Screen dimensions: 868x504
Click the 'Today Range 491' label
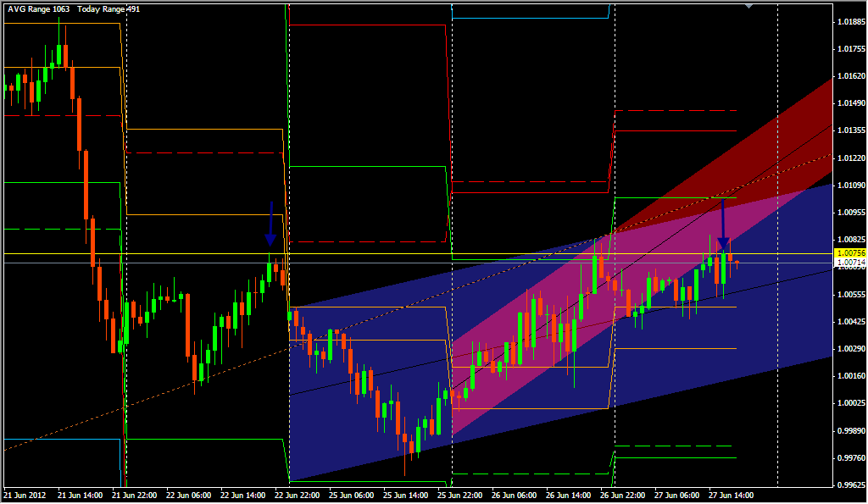[108, 9]
